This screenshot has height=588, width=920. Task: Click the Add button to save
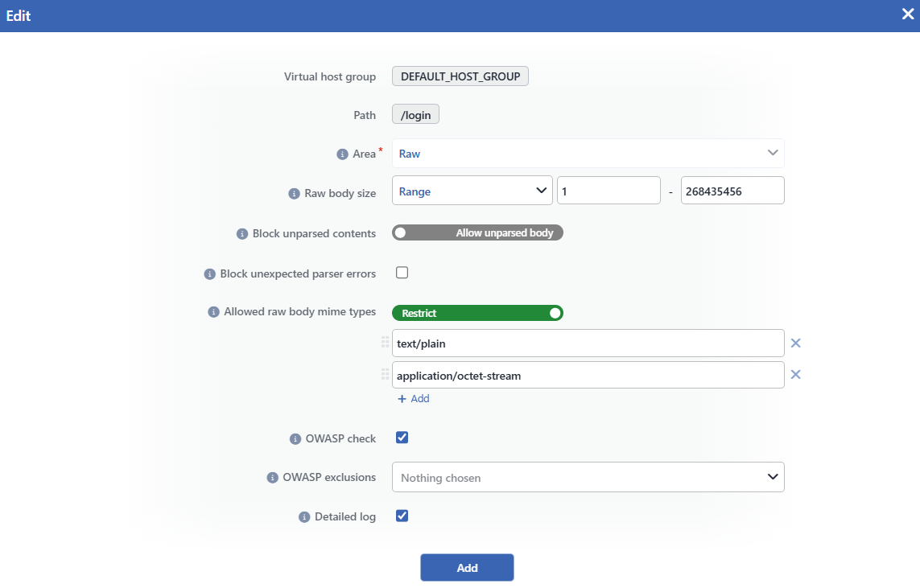pyautogui.click(x=467, y=567)
